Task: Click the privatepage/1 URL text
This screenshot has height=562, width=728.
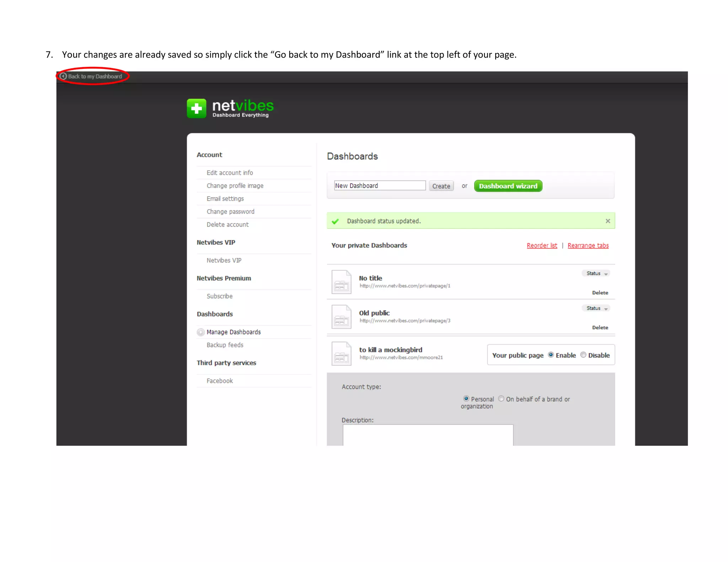Action: tap(405, 286)
